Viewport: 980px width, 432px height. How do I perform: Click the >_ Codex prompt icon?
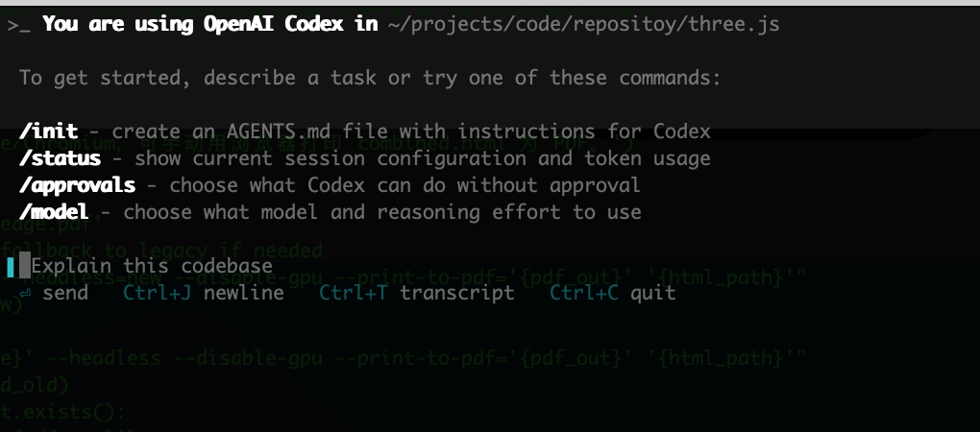point(18,25)
